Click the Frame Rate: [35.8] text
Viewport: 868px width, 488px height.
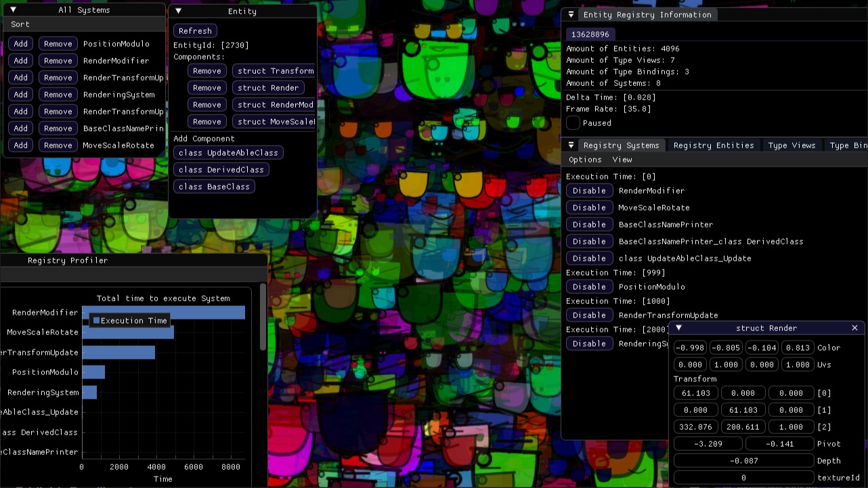coord(609,109)
